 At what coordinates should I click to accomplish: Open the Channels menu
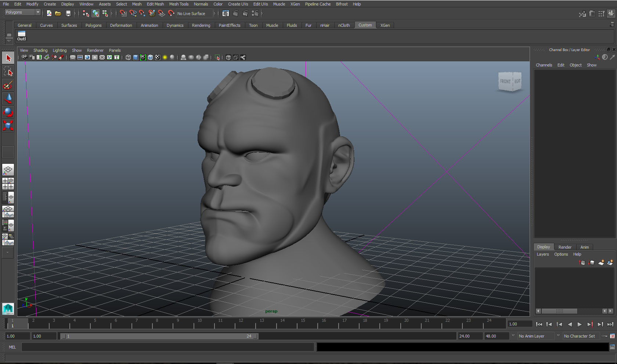544,65
